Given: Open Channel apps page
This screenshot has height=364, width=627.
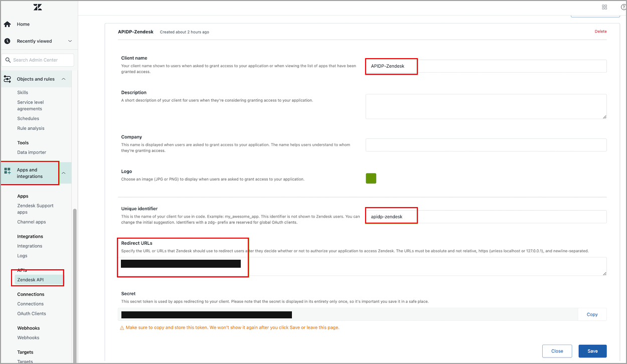Looking at the screenshot, I should click(32, 222).
